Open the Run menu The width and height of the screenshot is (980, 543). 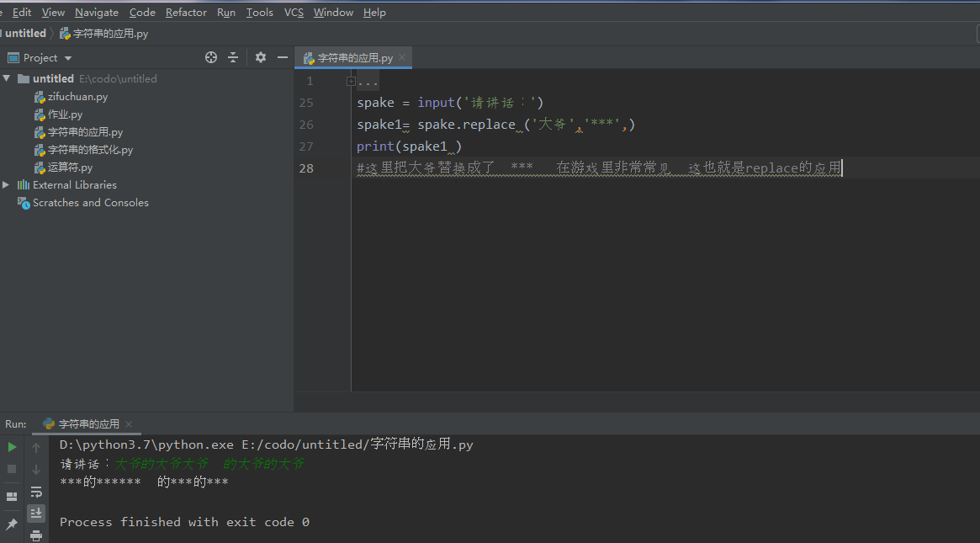point(226,13)
